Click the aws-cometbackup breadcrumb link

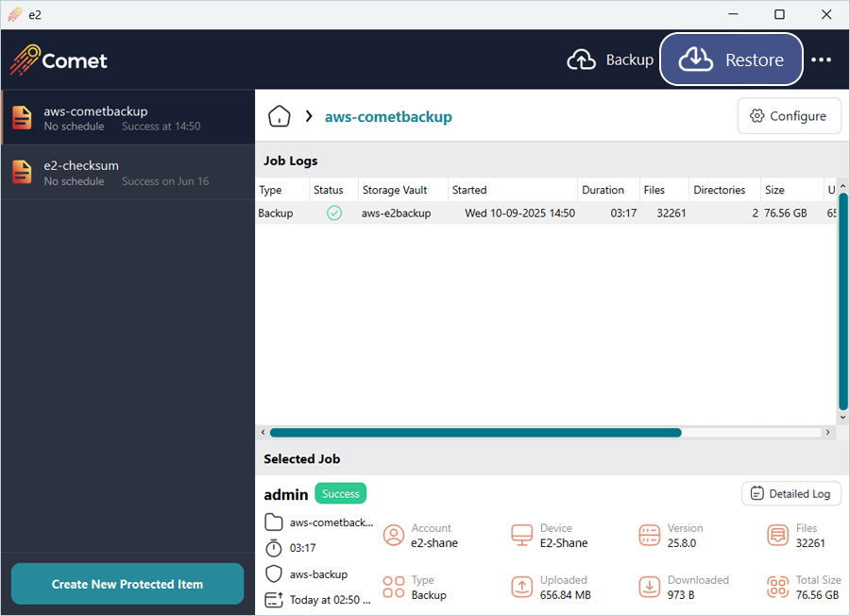[x=388, y=116]
